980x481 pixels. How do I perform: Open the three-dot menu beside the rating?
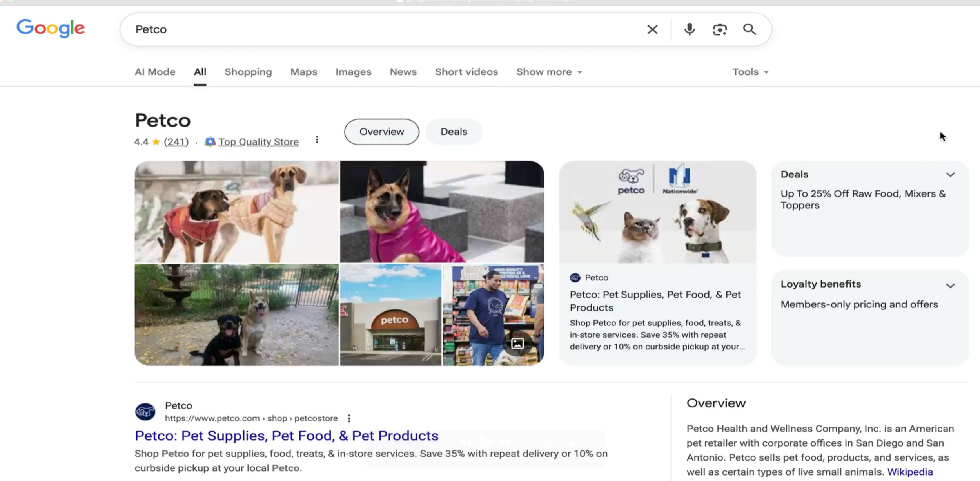pos(317,139)
